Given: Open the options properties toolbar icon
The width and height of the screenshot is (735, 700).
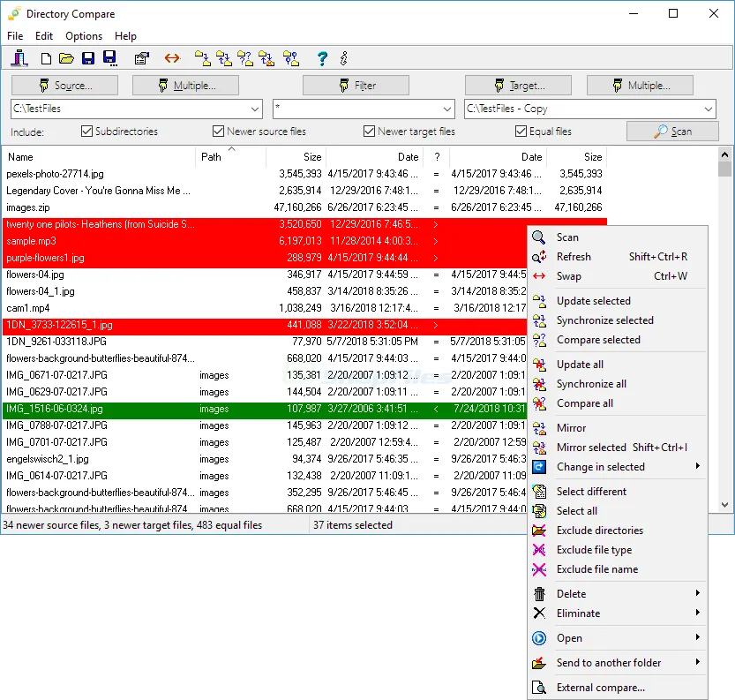Looking at the screenshot, I should coord(141,58).
